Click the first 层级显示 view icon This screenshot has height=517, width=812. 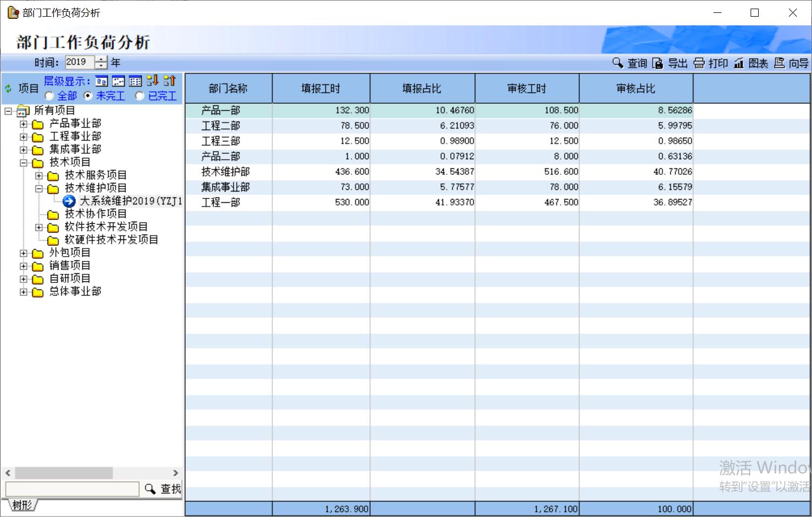click(101, 81)
